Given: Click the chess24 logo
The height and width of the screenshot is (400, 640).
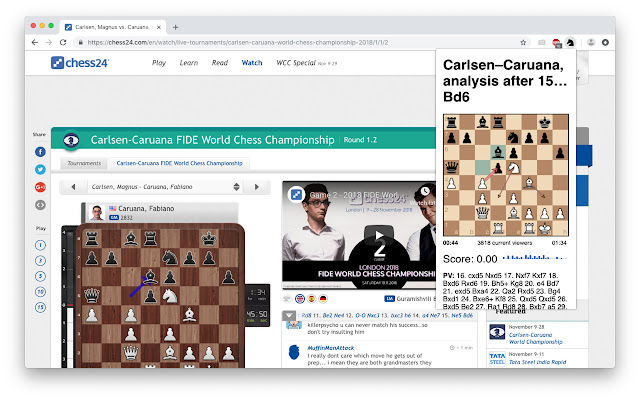Looking at the screenshot, I should 80,63.
